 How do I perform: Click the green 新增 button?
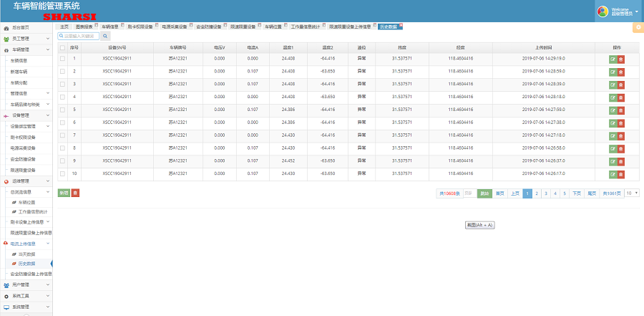click(x=64, y=193)
